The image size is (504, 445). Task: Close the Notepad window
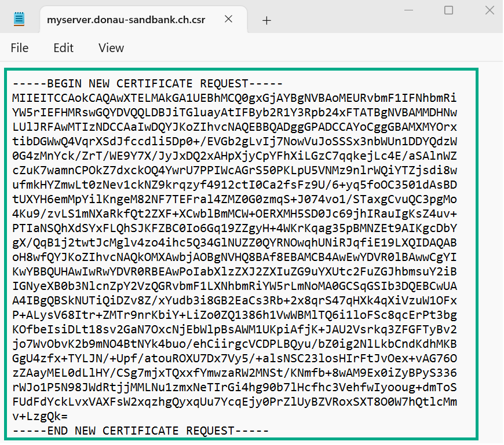point(490,10)
